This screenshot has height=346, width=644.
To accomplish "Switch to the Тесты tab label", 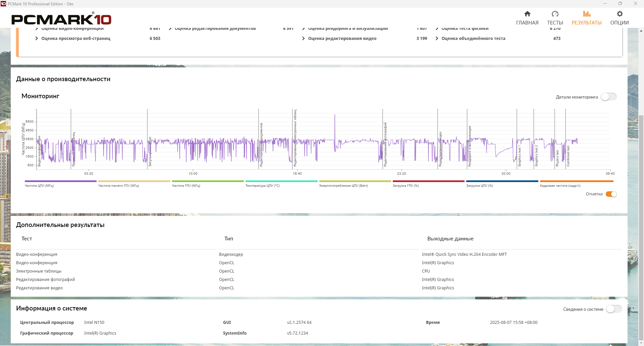I will 555,23.
